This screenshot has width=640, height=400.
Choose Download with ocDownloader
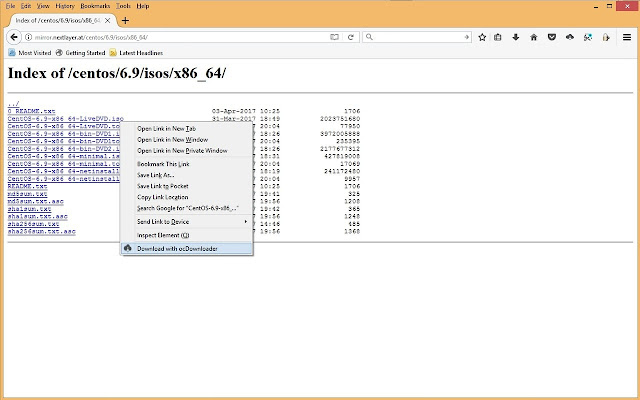[187, 249]
